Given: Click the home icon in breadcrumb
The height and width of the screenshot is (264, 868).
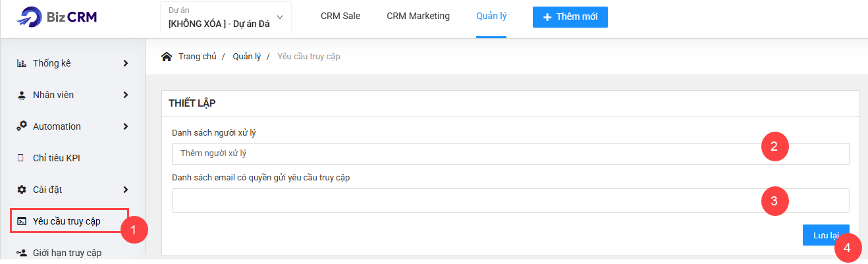Looking at the screenshot, I should click(x=167, y=57).
